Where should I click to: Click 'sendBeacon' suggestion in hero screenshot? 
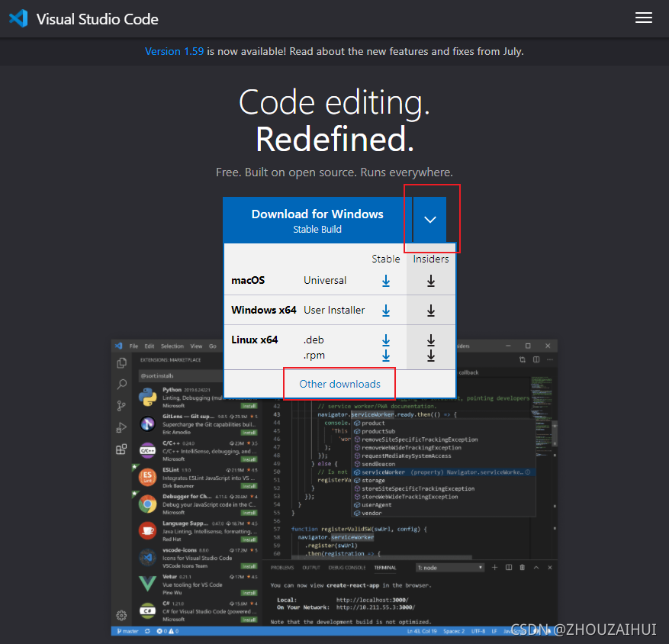pos(378,464)
